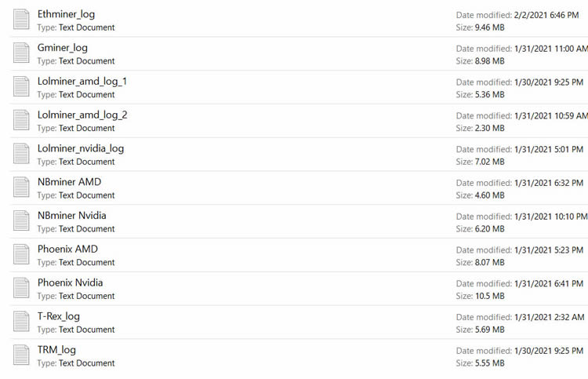
Task: Select the Phoenix Nvidia file name
Action: (71, 282)
